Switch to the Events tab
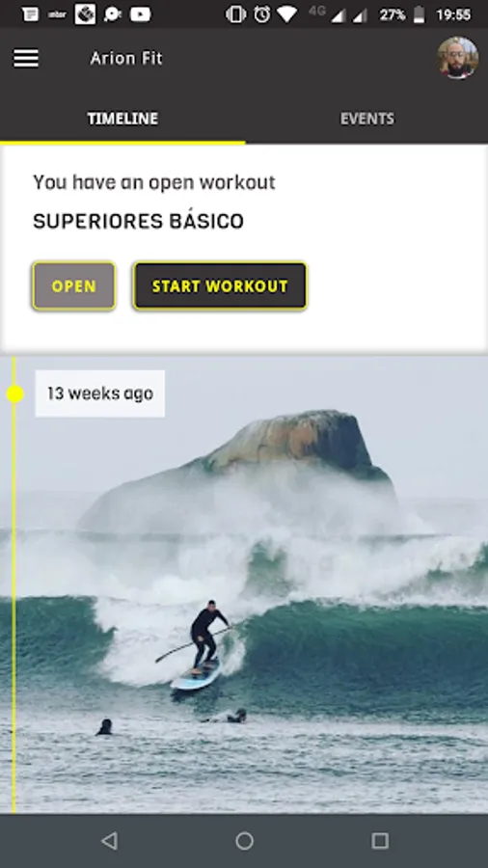 coord(366,119)
